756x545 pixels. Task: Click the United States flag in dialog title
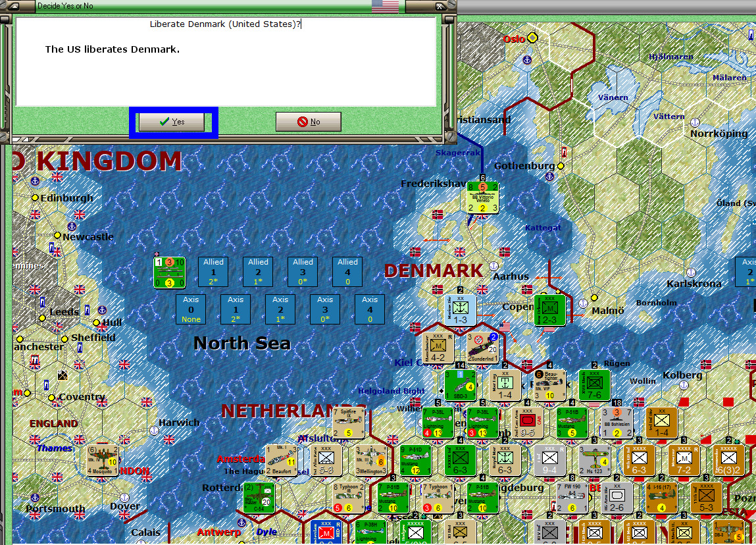(x=385, y=6)
